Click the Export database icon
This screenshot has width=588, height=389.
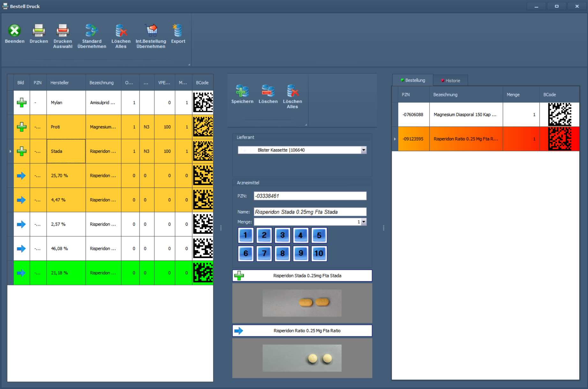point(178,31)
